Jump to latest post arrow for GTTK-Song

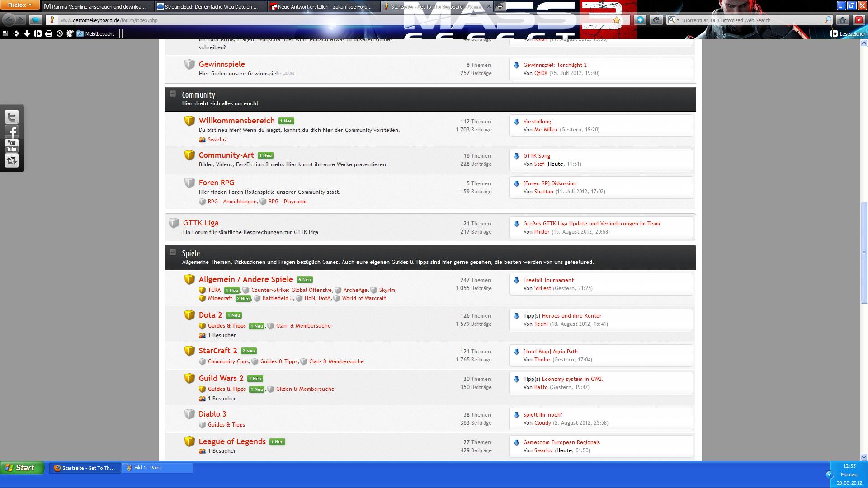[516, 156]
